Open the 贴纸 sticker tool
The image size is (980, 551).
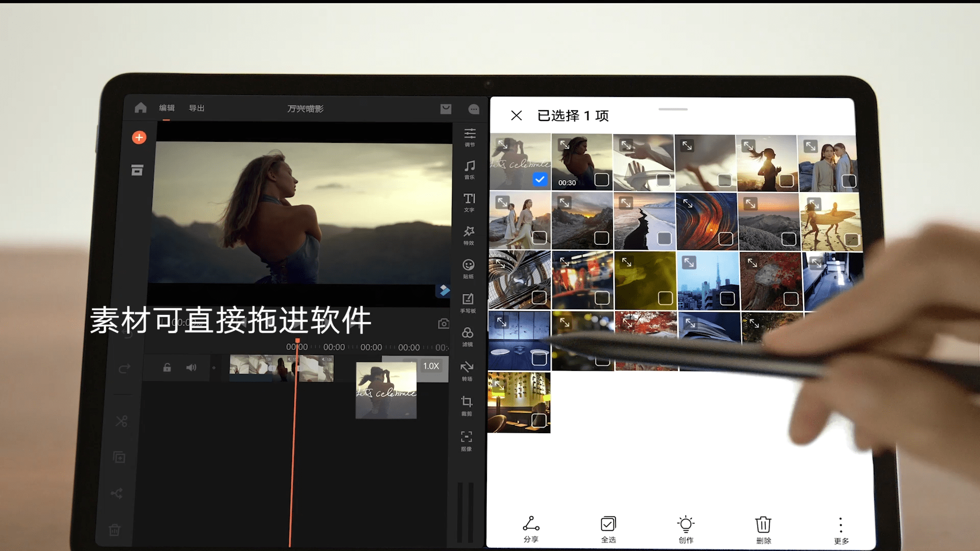469,269
